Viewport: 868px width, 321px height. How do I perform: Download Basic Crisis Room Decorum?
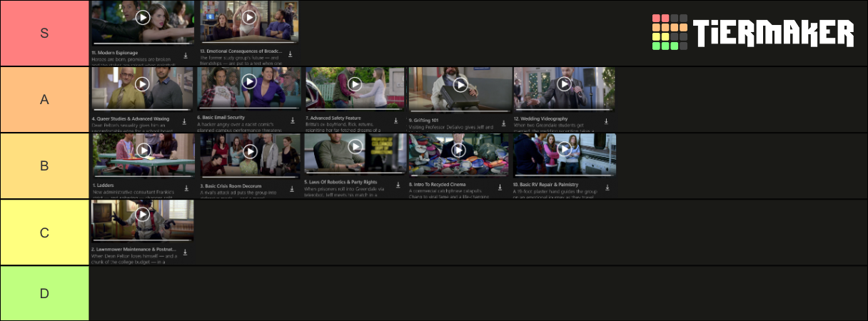point(292,189)
